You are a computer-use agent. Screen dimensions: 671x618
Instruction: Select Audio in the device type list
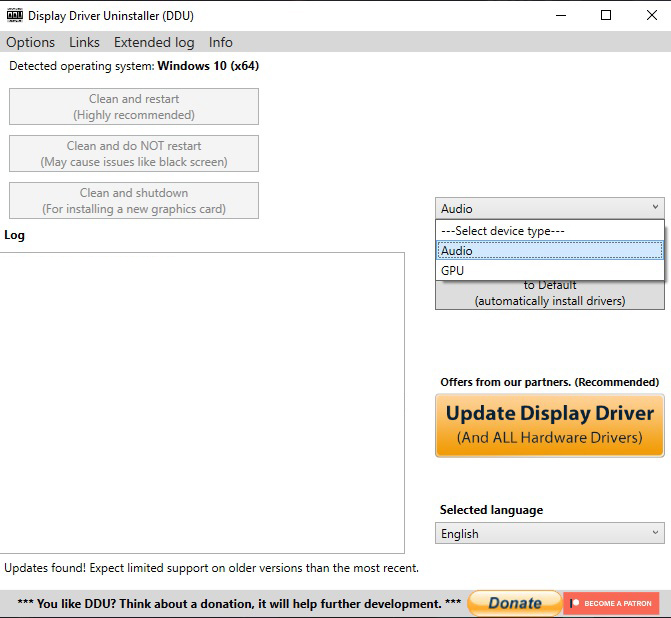point(550,251)
